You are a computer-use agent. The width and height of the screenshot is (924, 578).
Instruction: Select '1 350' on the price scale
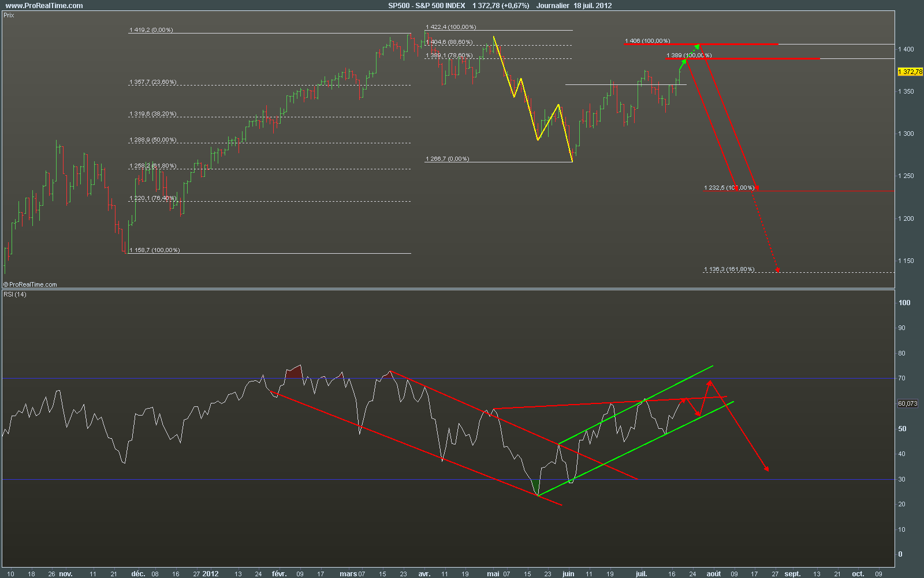(906, 92)
